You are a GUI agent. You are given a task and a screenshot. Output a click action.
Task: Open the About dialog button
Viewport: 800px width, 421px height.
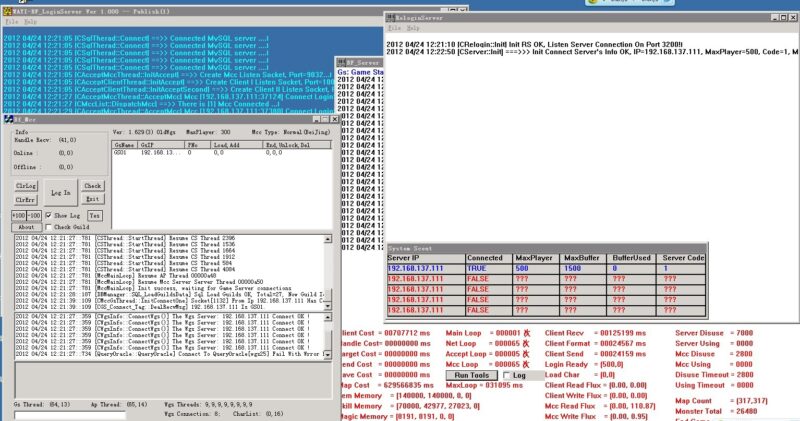point(26,227)
